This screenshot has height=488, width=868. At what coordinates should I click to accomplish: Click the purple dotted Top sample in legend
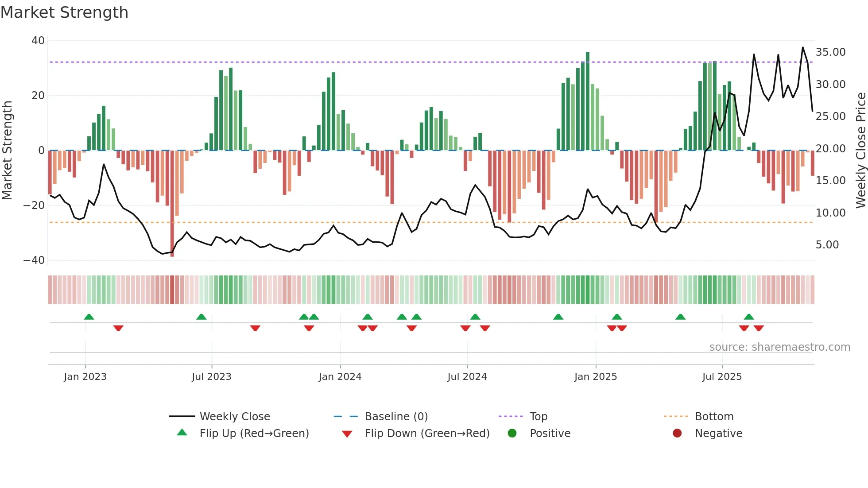[x=512, y=416]
